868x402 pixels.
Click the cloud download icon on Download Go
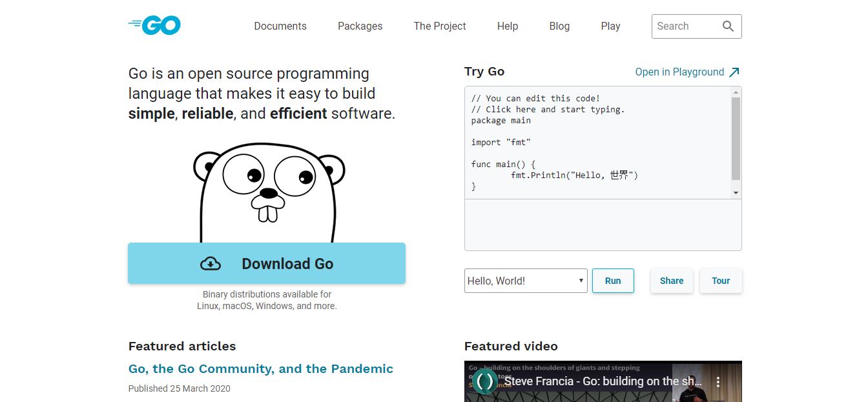pos(211,264)
